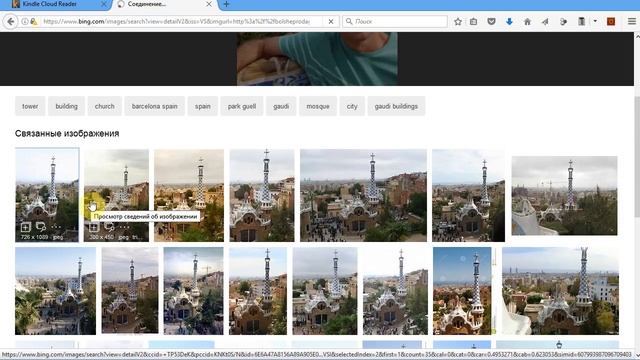Screen dimensions: 640x360
Task: Run visual search icon on first related image
Action: [x=41, y=227]
